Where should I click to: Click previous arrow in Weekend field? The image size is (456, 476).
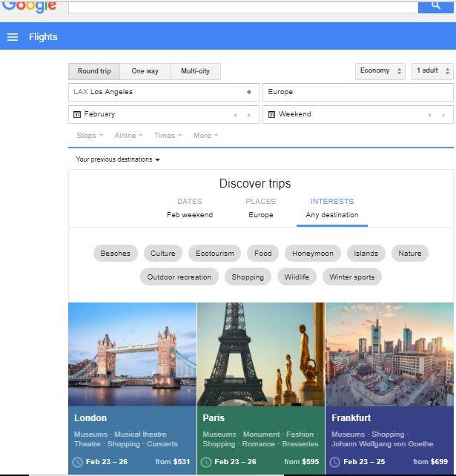[x=429, y=115]
